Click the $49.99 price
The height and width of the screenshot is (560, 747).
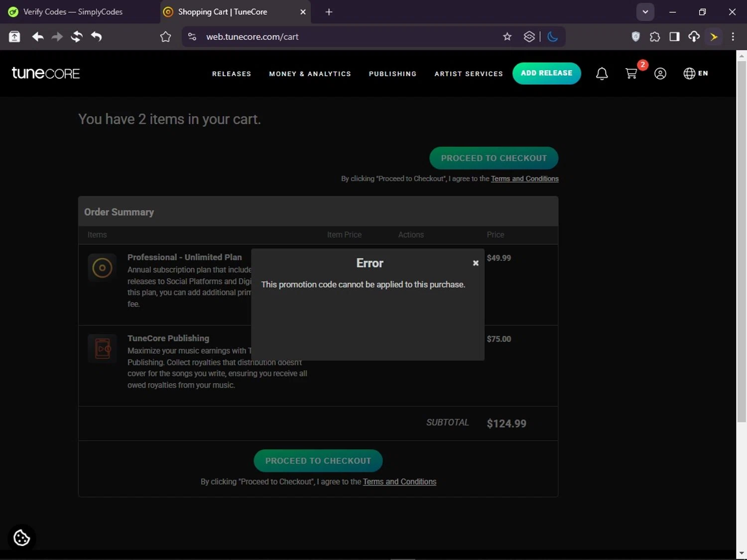pyautogui.click(x=498, y=258)
